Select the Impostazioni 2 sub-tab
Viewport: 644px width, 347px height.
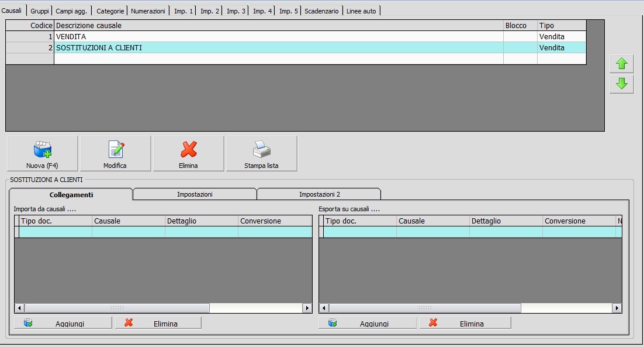tap(319, 194)
